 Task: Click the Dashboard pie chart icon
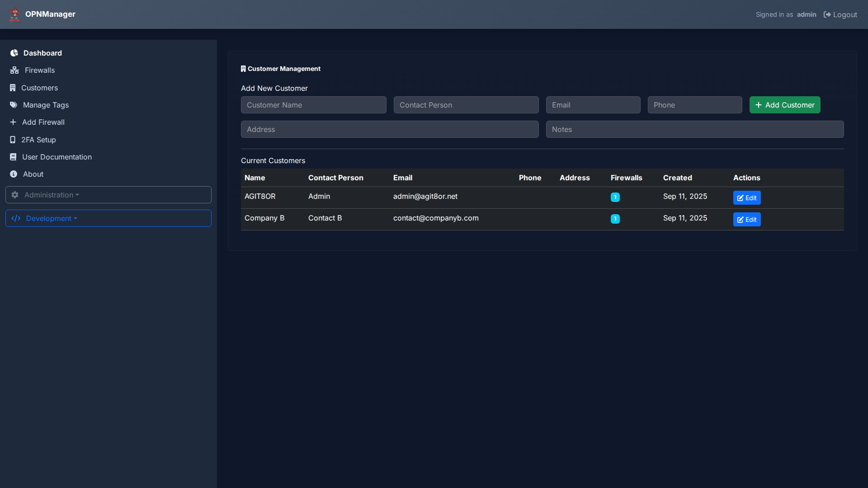[x=14, y=53]
